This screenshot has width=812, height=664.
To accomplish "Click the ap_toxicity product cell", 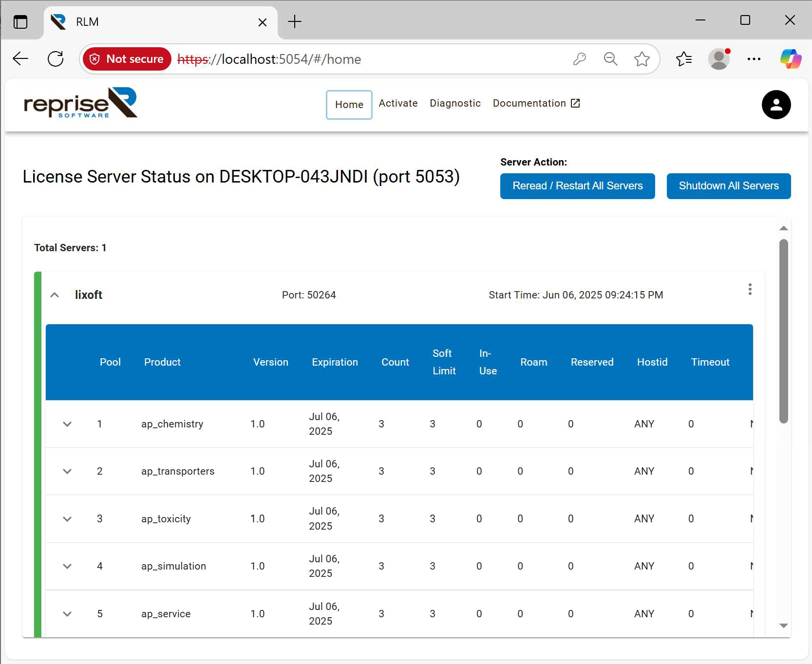I will (166, 519).
